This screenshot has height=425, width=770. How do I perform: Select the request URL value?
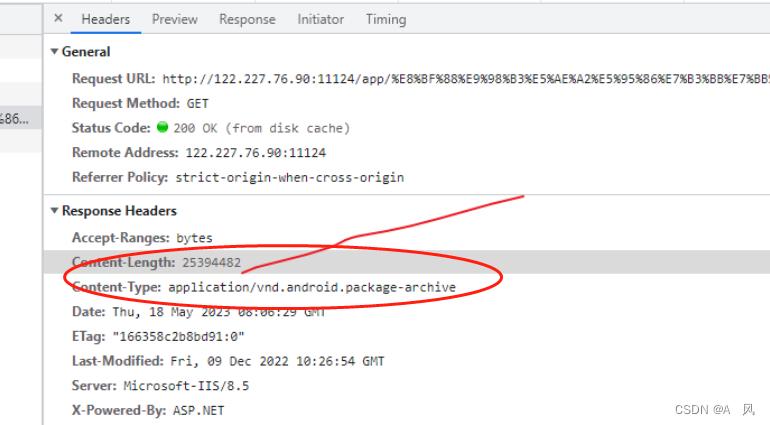coord(466,79)
